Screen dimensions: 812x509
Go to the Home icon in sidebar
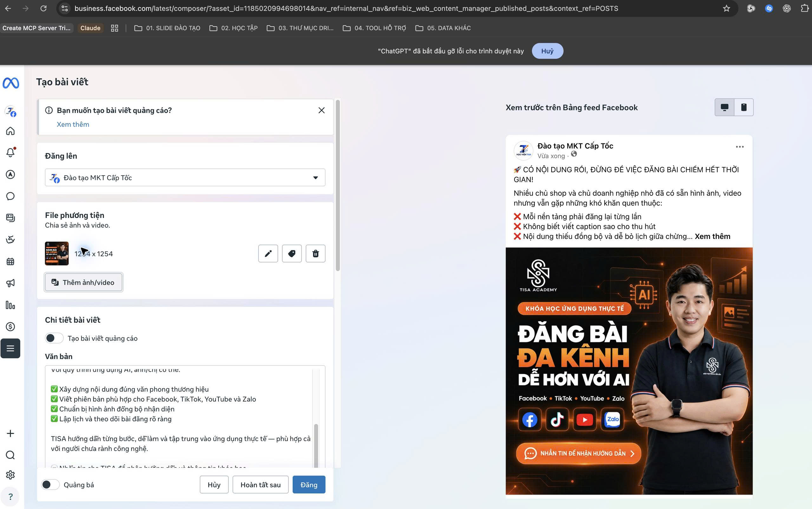(x=10, y=131)
